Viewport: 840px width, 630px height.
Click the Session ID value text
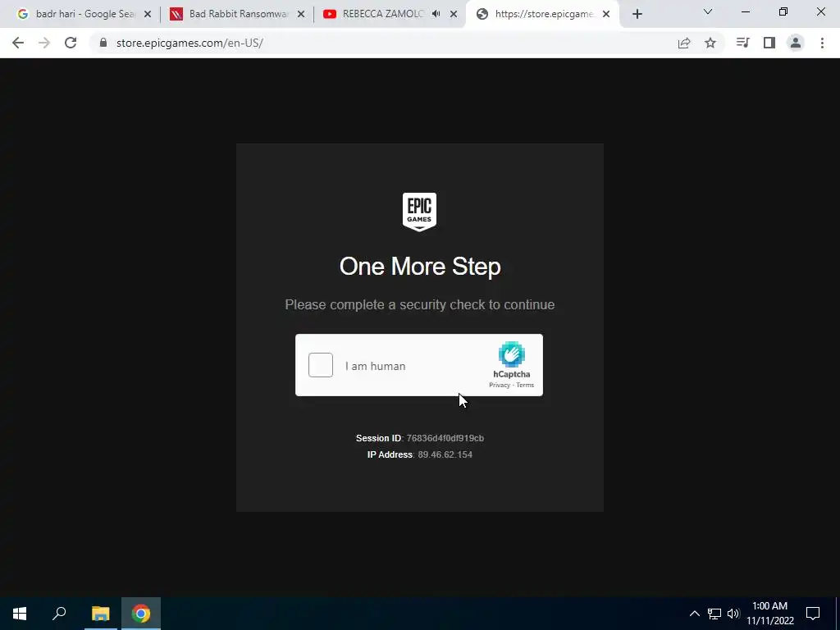tap(445, 438)
